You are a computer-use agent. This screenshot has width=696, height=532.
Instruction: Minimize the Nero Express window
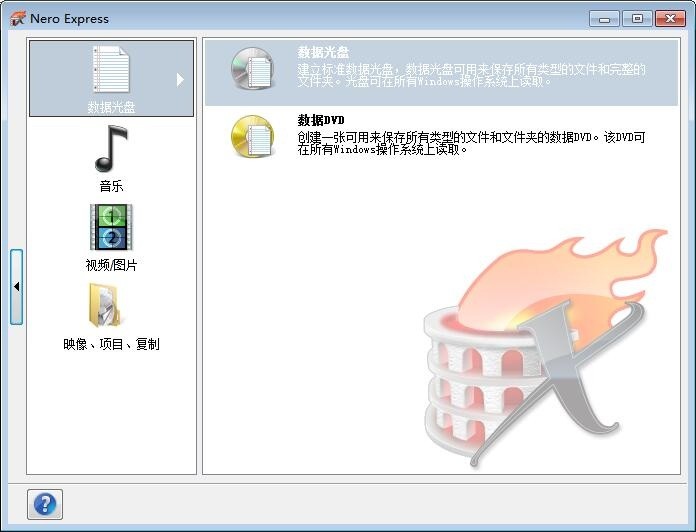point(604,18)
